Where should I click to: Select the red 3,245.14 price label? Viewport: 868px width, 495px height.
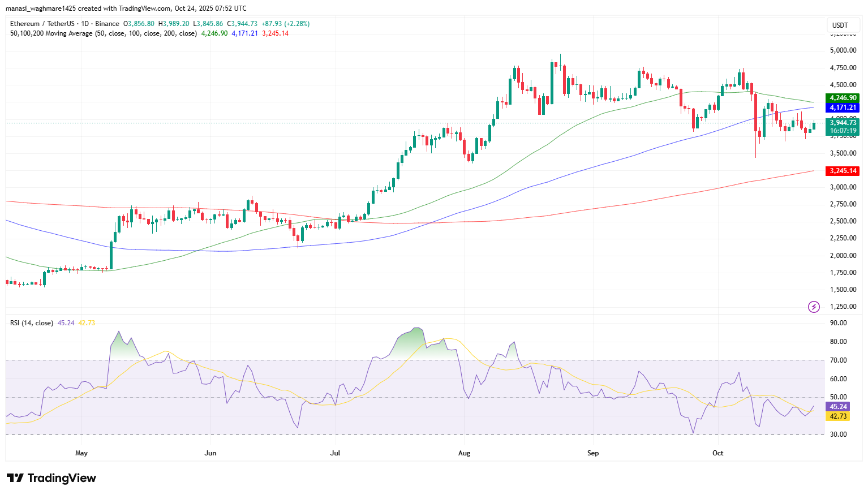point(843,171)
